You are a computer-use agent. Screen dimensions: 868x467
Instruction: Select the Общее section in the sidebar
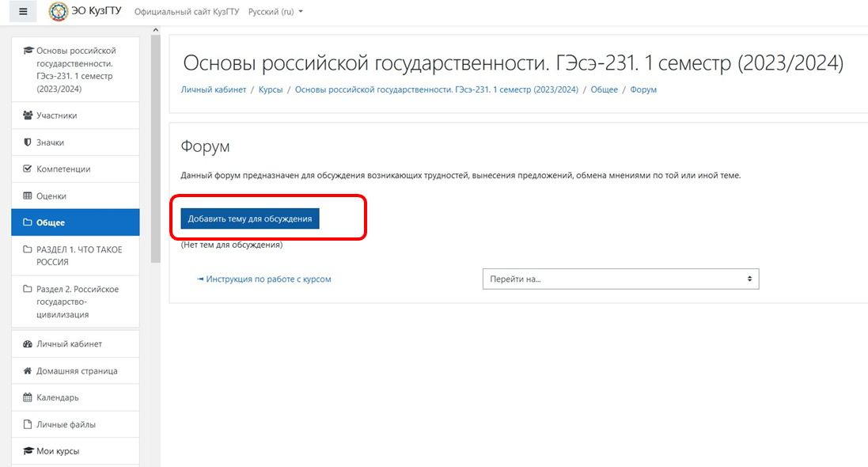pos(75,222)
